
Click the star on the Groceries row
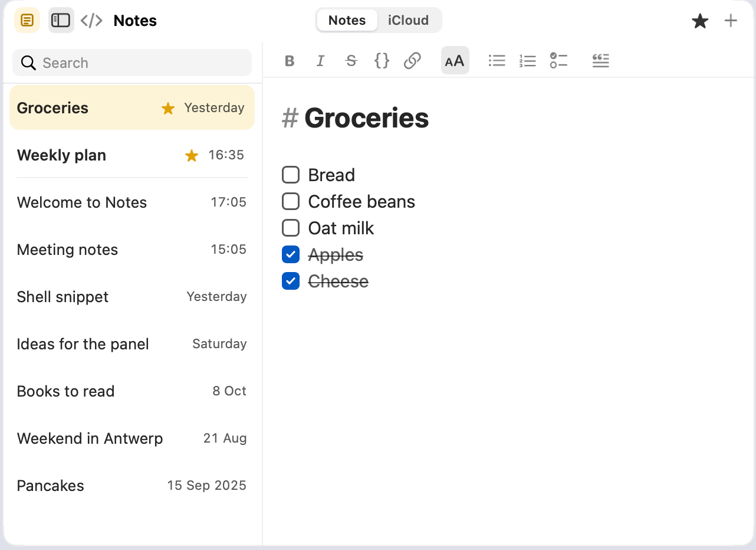(x=168, y=108)
